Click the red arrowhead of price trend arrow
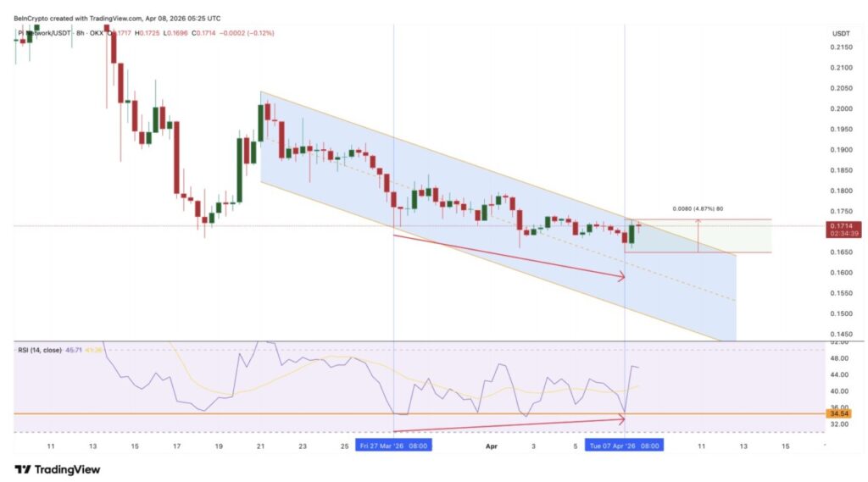Viewport: 868px width, 482px height. coord(621,276)
